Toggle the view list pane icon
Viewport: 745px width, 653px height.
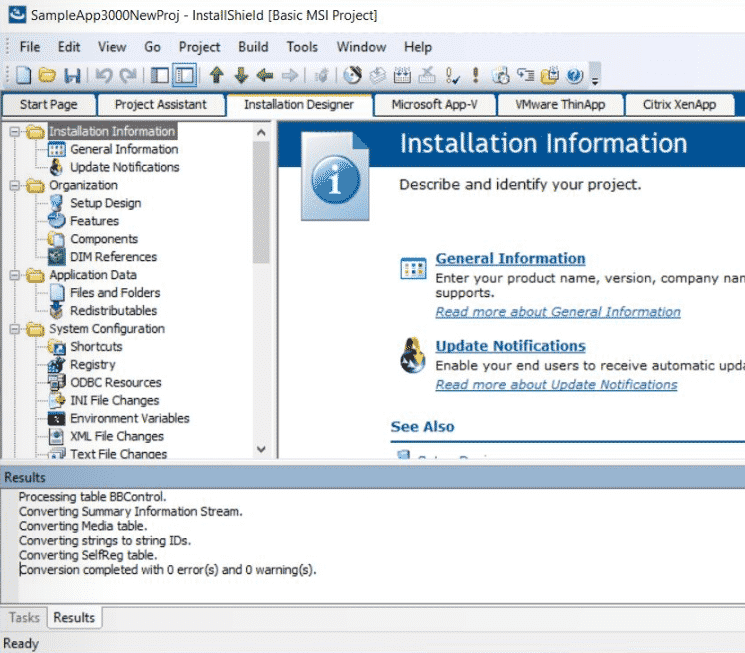(x=160, y=76)
